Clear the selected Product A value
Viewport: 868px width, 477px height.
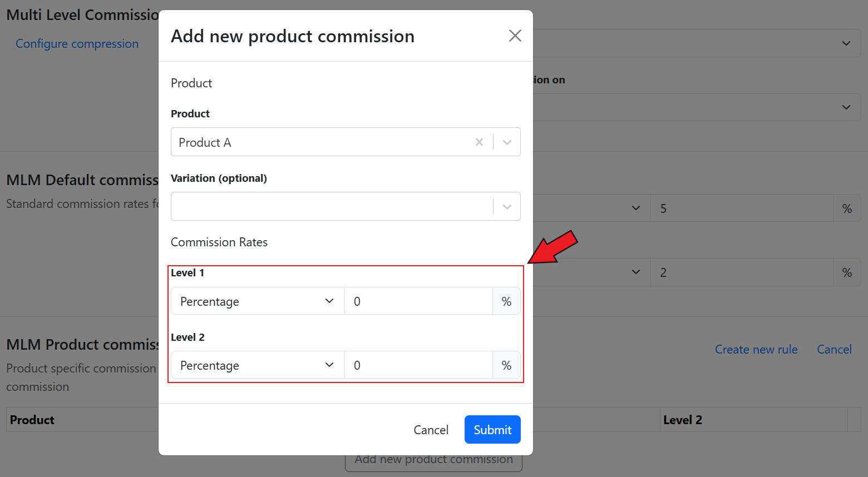pyautogui.click(x=479, y=142)
